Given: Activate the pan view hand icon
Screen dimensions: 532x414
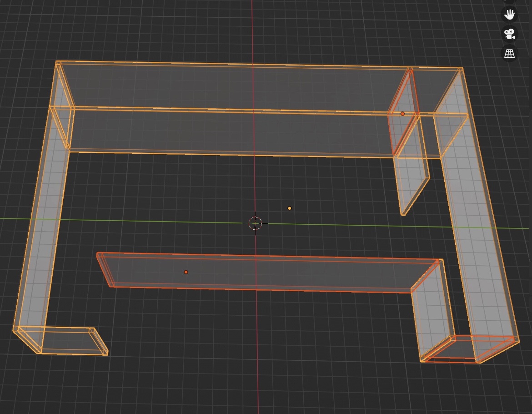Looking at the screenshot, I should click(x=509, y=14).
